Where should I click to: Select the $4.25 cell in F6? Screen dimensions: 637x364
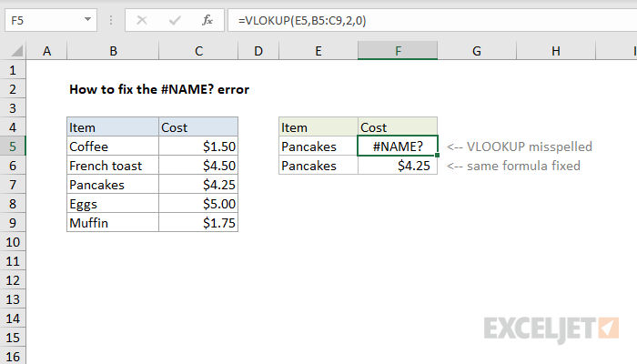[398, 166]
